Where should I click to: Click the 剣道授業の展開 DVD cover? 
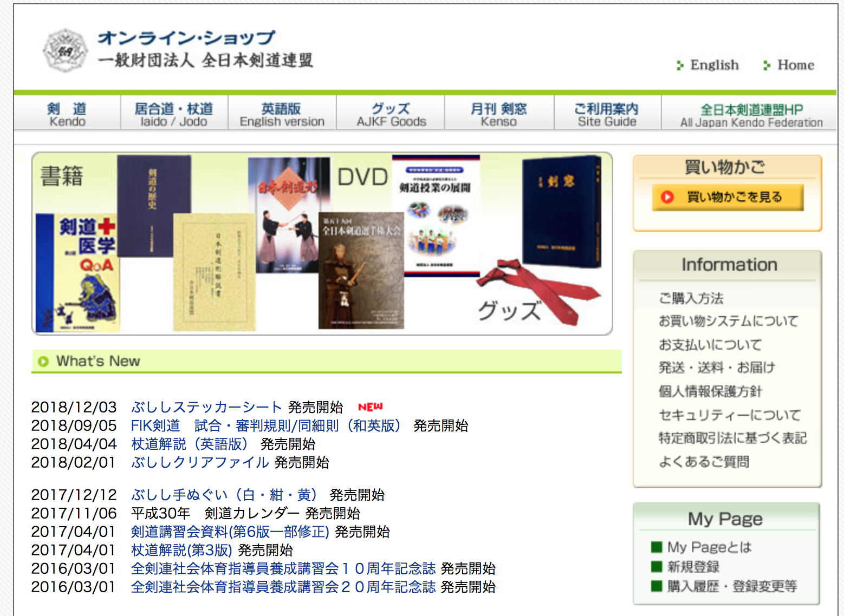click(x=436, y=215)
